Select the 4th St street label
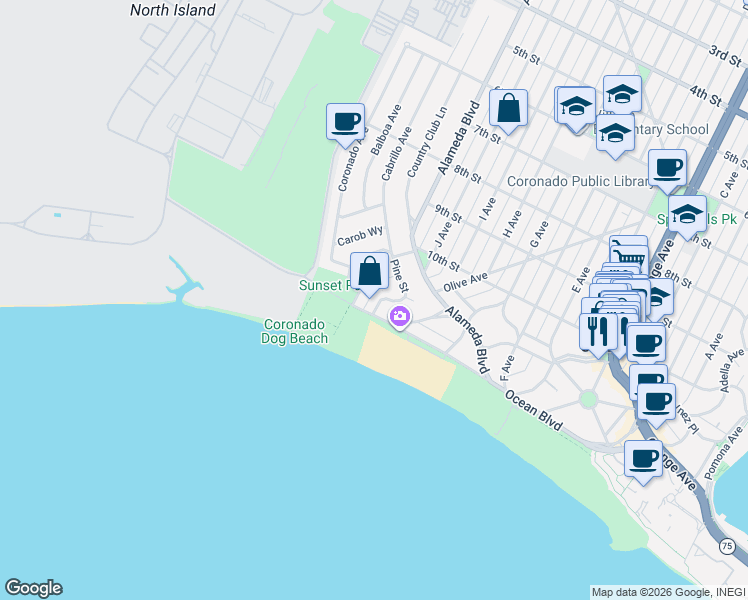The height and width of the screenshot is (600, 748). point(706,95)
